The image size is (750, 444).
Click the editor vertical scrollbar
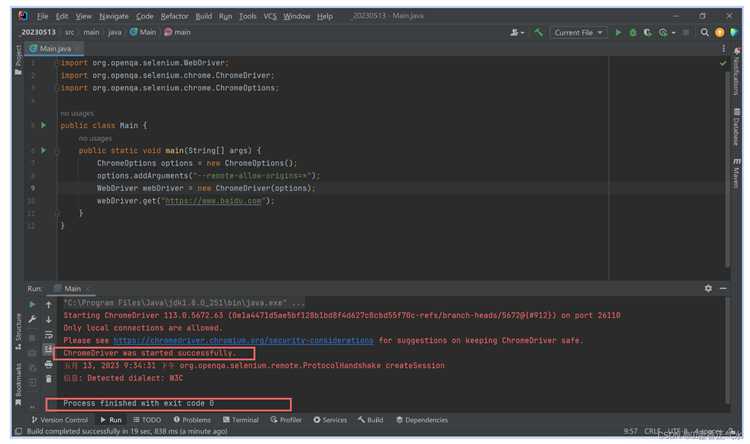(x=728, y=170)
